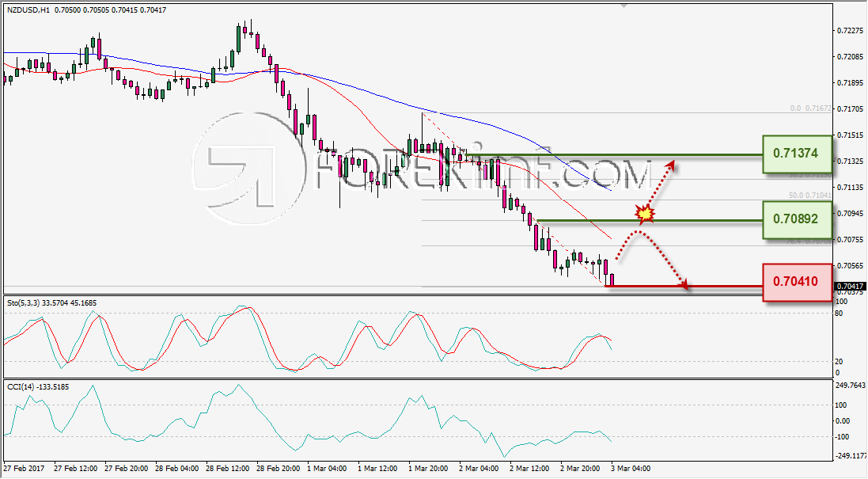Click the 2 Mar 20:00 time label
This screenshot has width=868, height=479.
tap(580, 469)
